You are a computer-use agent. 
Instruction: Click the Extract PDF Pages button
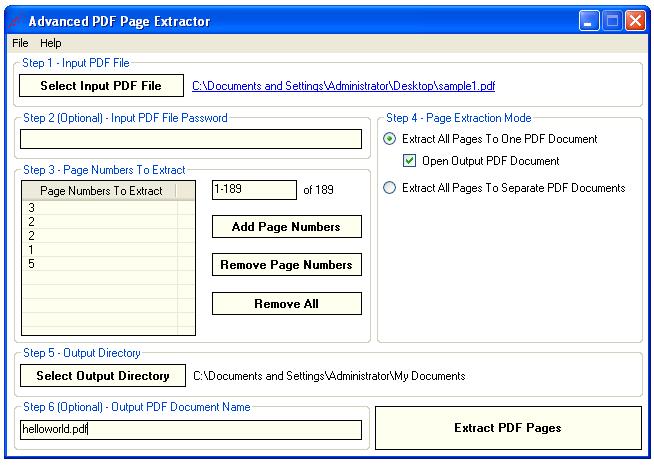coord(508,428)
